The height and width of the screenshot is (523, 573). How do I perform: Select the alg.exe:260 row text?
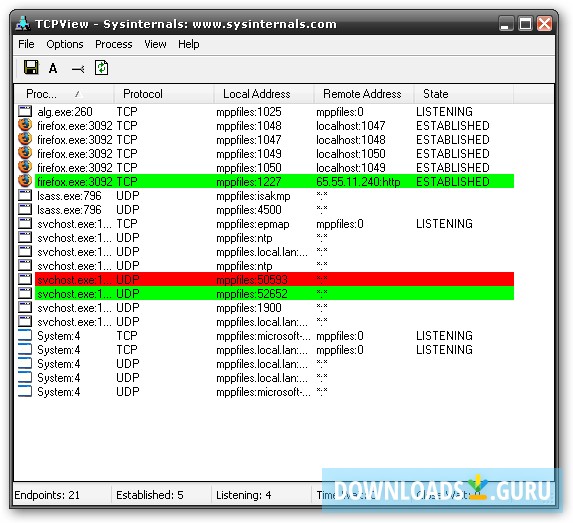[65, 112]
